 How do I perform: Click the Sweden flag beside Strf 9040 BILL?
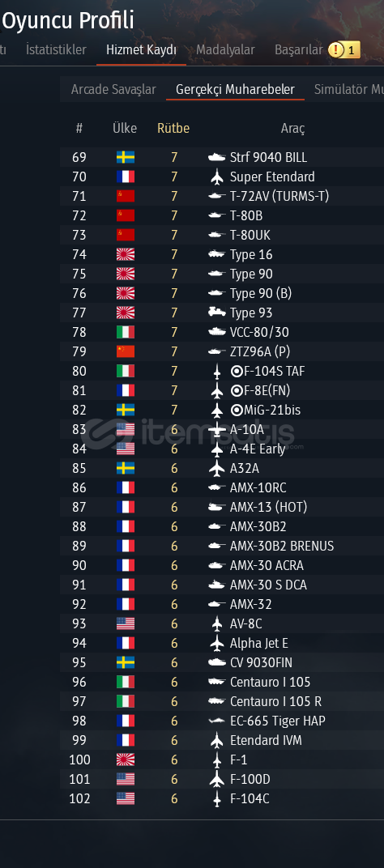coord(126,157)
